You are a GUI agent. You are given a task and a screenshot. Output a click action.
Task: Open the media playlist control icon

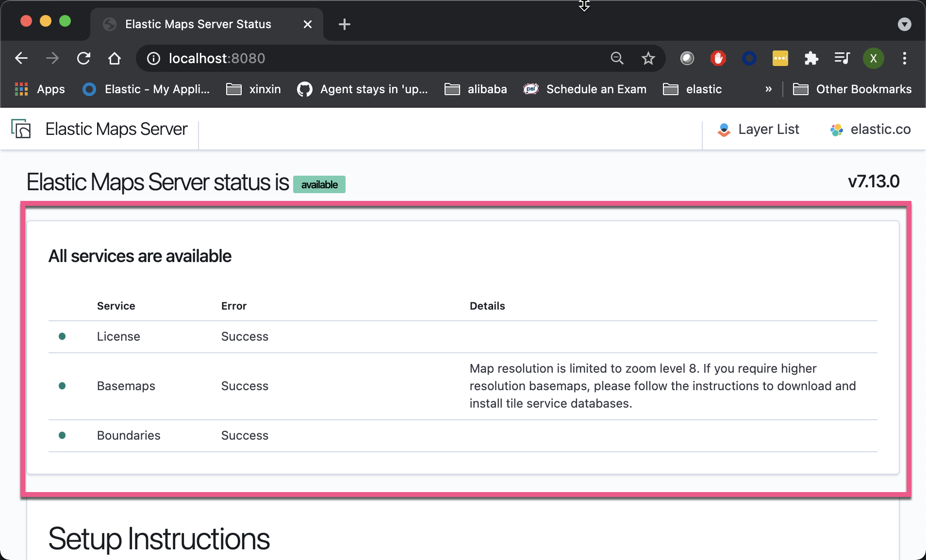842,58
